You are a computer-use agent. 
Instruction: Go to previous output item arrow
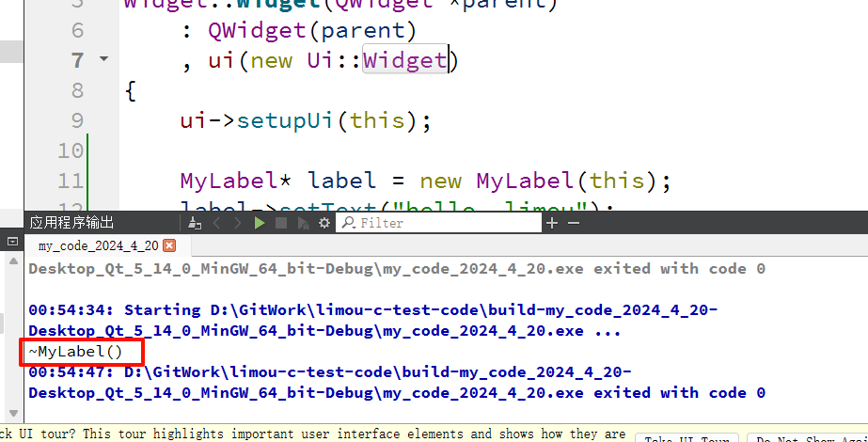(216, 223)
